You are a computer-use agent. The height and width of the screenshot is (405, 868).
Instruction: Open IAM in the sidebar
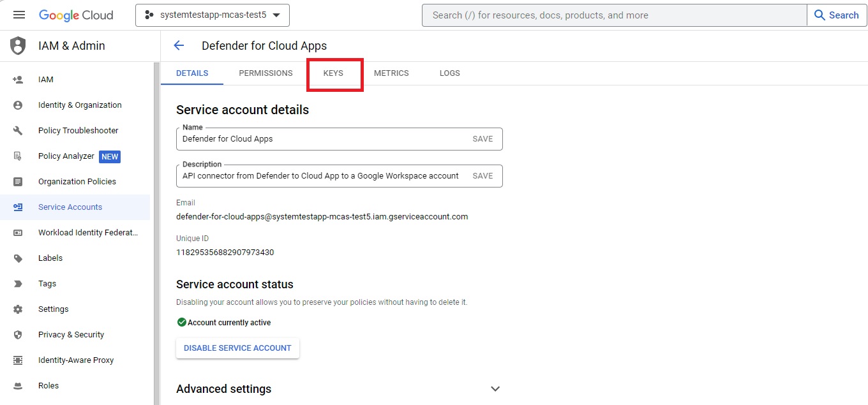tap(46, 80)
